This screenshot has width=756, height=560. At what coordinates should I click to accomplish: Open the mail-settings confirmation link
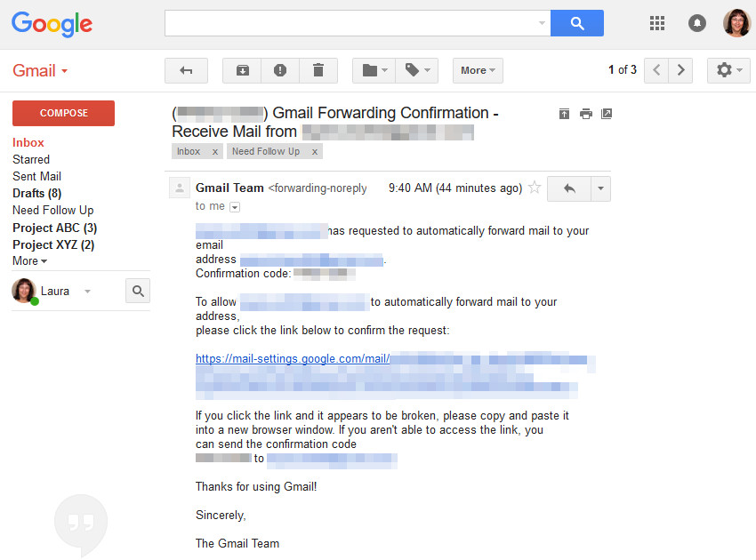(293, 359)
